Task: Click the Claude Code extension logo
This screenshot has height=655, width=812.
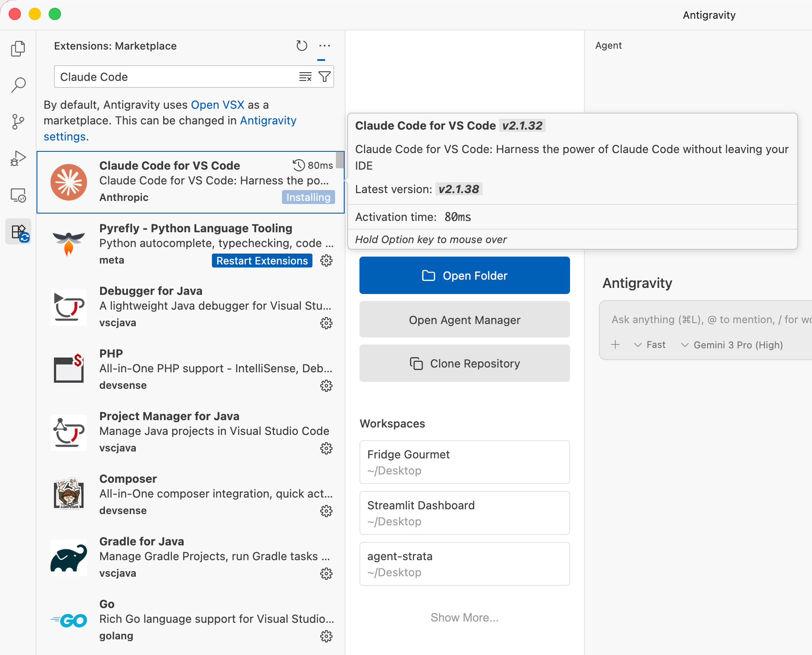Action: click(69, 182)
